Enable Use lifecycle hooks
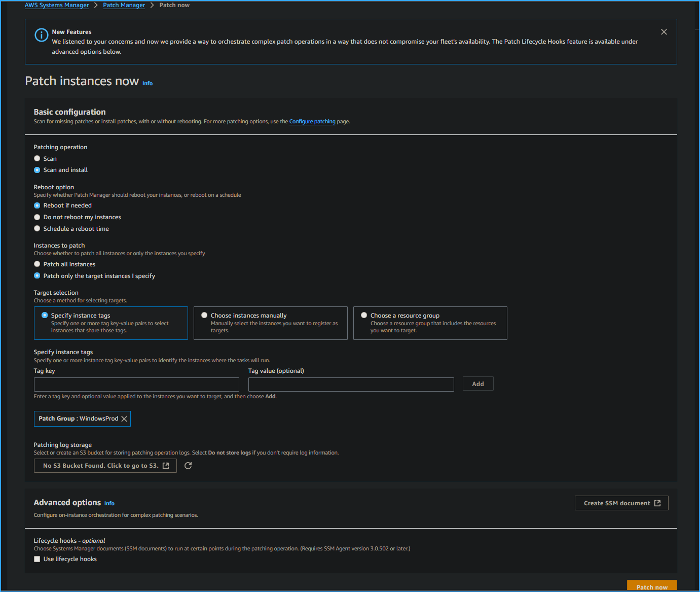 37,559
